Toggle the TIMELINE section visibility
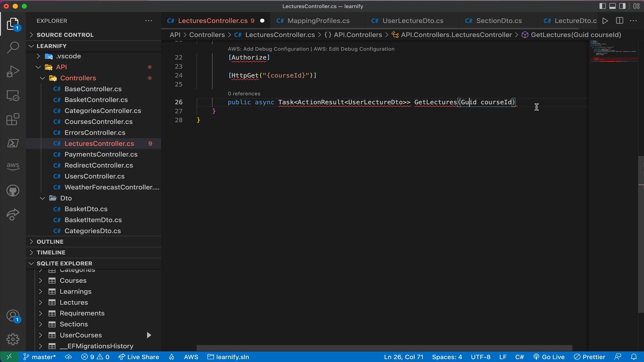Viewport: 644px width, 362px height. pyautogui.click(x=50, y=253)
